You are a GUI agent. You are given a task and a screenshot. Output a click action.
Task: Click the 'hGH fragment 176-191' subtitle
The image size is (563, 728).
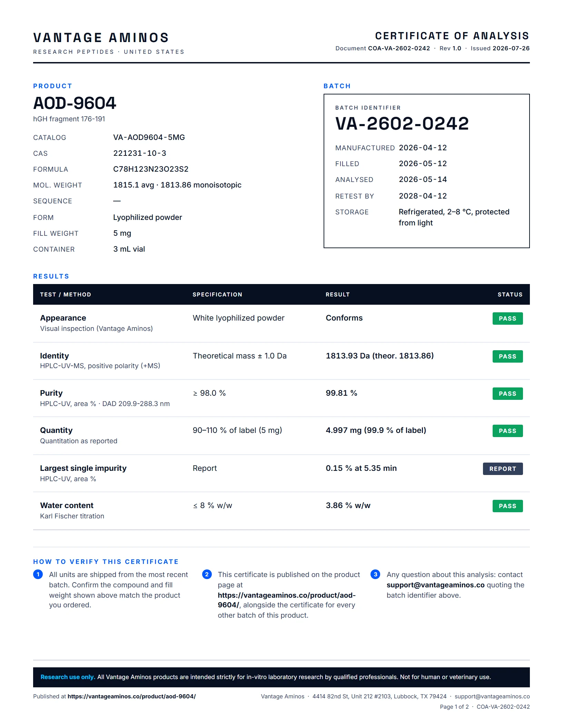tap(69, 119)
